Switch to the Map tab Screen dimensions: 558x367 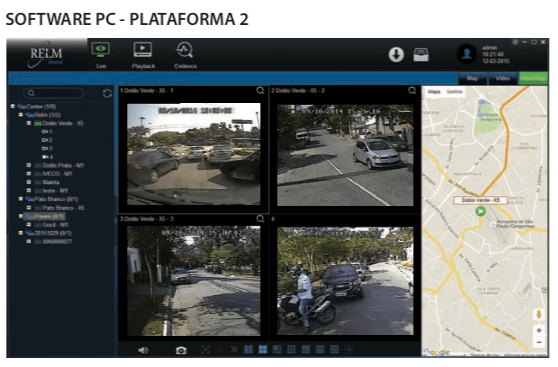[472, 78]
